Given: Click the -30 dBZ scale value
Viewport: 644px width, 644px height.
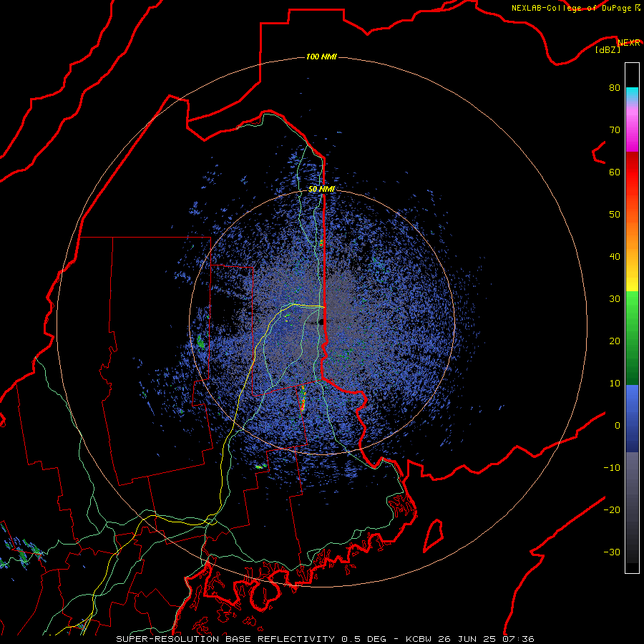Looking at the screenshot, I should (x=612, y=552).
